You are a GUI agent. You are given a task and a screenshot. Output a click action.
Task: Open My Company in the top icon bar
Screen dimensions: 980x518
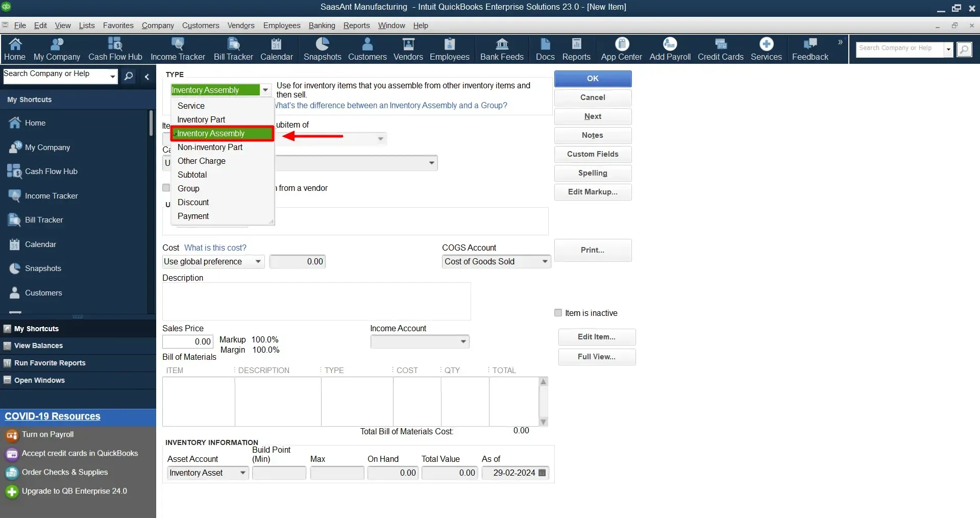57,50
